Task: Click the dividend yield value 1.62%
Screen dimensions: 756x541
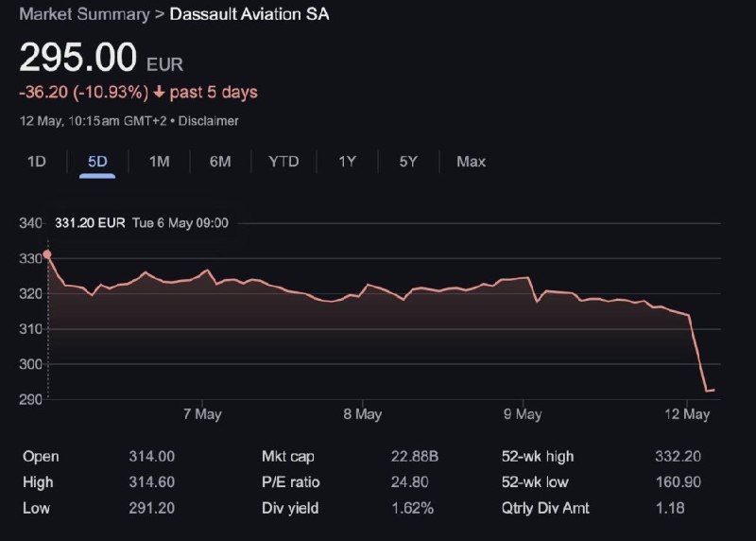Action: point(413,508)
